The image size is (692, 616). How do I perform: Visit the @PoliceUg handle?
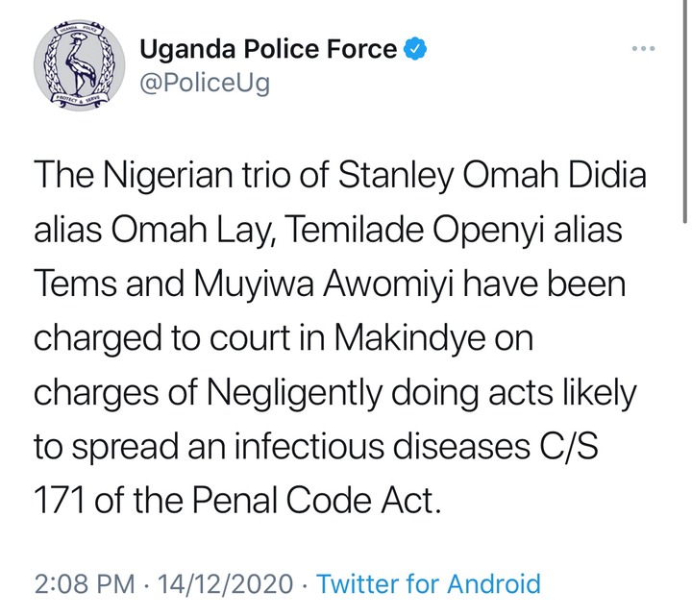click(x=205, y=83)
